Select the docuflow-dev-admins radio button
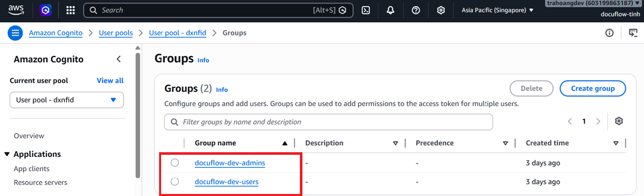644x196 pixels. click(175, 163)
